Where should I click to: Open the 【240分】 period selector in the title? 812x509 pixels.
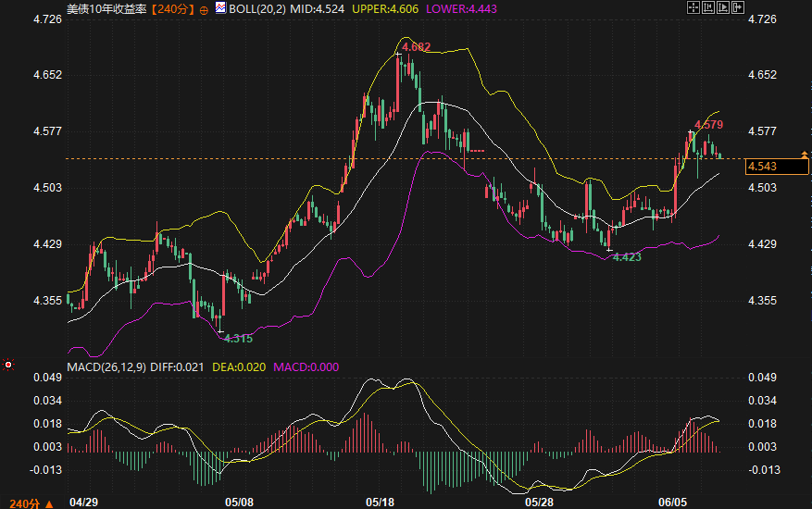(173, 9)
